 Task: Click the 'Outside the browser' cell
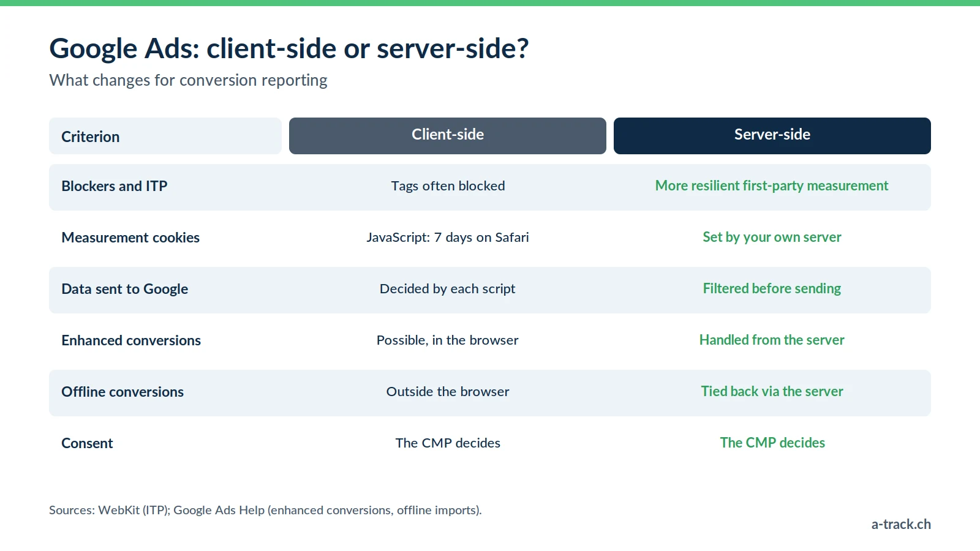click(x=448, y=392)
